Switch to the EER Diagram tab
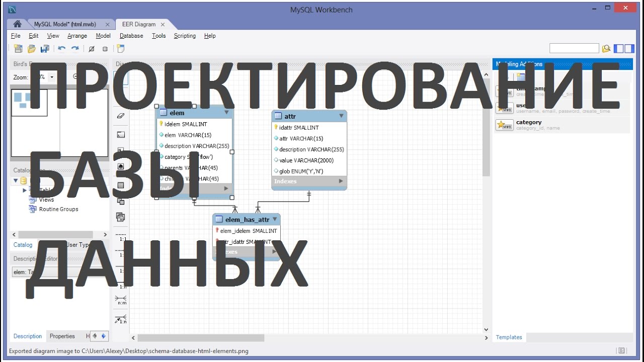Image resolution: width=644 pixels, height=362 pixels. pyautogui.click(x=138, y=24)
